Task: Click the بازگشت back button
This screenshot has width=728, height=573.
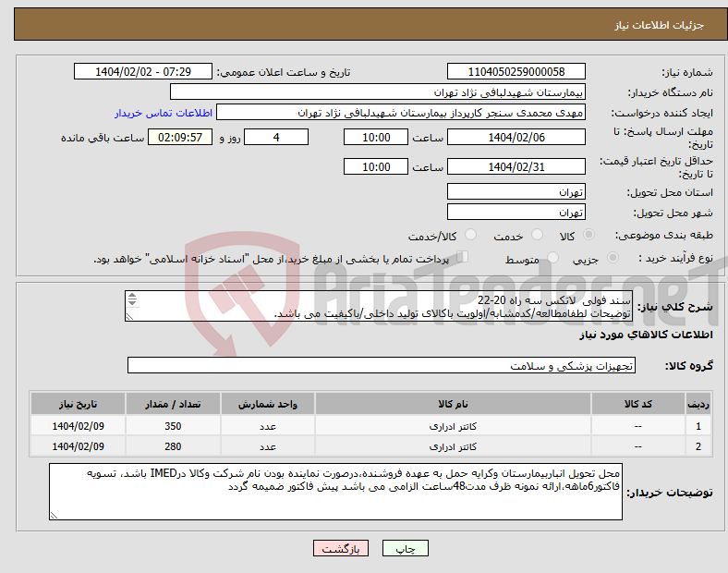Action: click(x=341, y=548)
